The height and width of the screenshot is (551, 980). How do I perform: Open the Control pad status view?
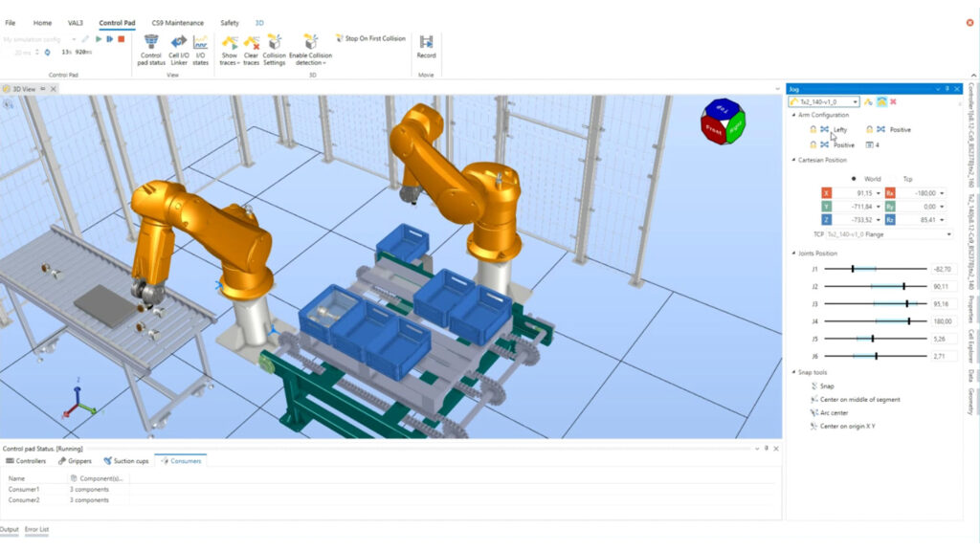tap(151, 48)
